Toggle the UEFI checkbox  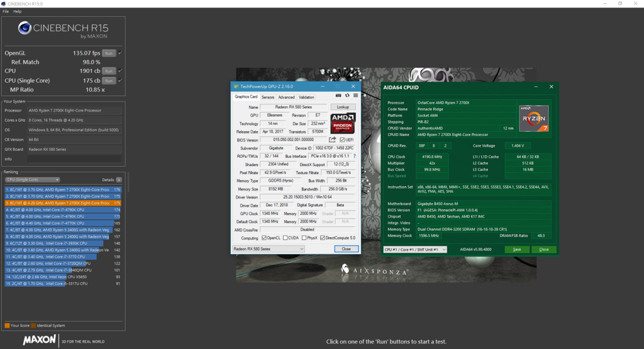point(342,140)
